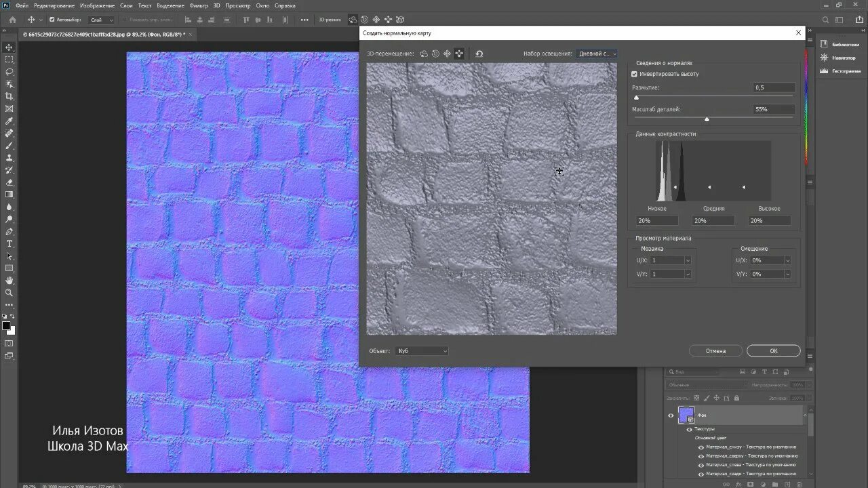Click the Отмена button

[x=715, y=351]
